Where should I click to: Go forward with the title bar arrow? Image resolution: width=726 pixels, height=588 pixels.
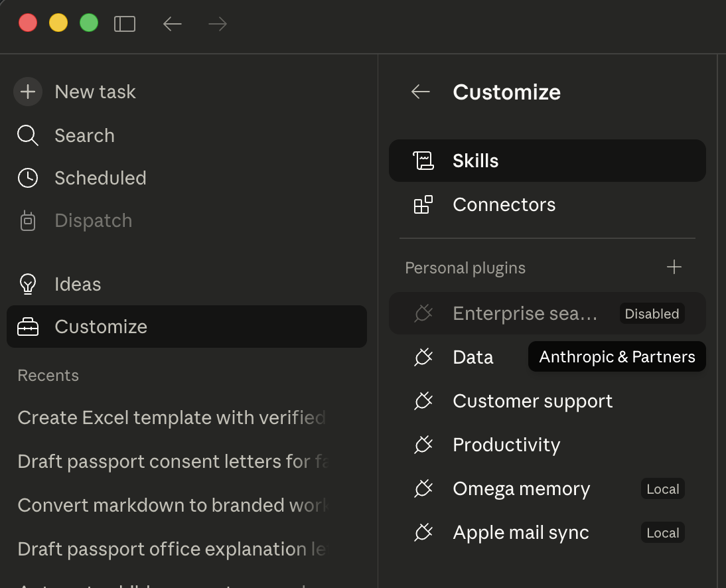tap(218, 24)
